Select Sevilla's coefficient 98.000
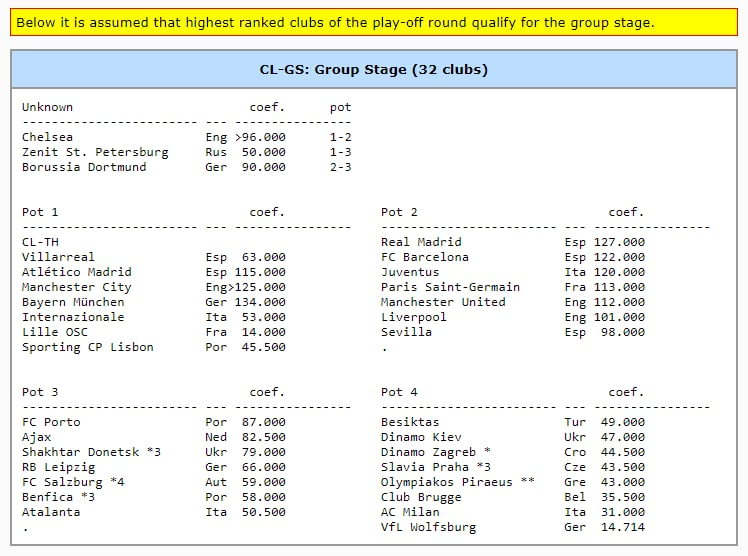The width and height of the screenshot is (748, 556). point(623,332)
